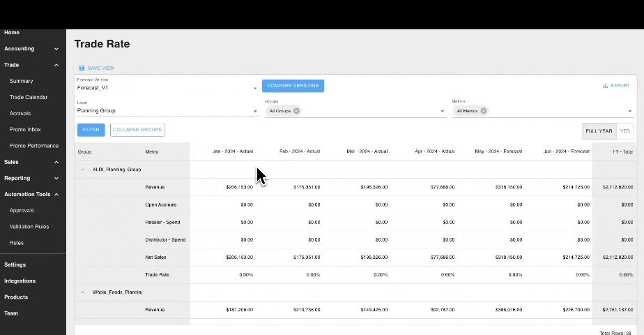644x335 pixels.
Task: Click the ALDI Distributor - Spend metric label
Action: pos(165,240)
